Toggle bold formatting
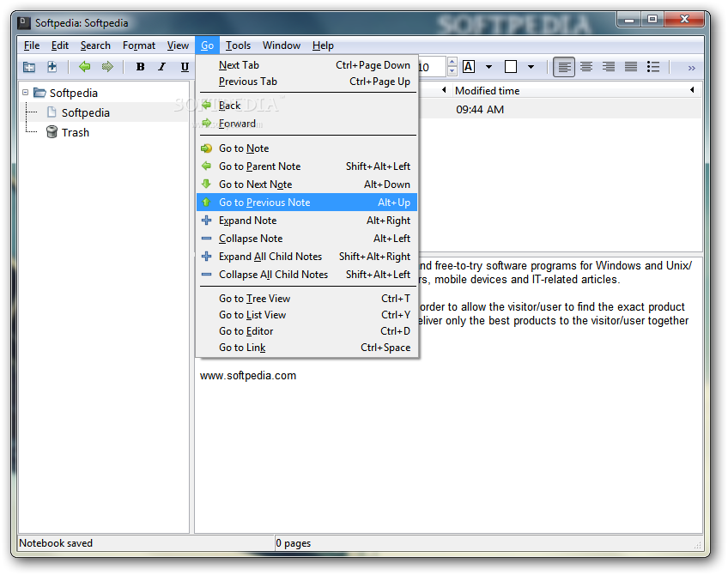This screenshot has width=728, height=575. tap(140, 67)
